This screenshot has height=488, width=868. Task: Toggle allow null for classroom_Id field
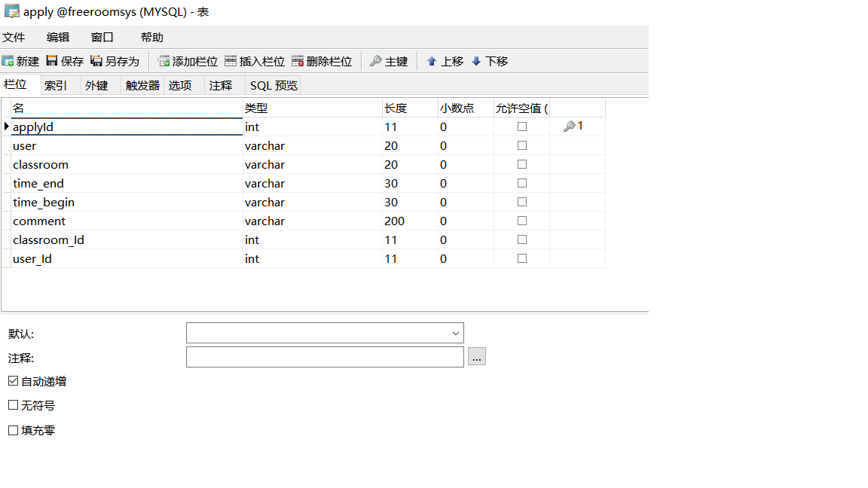pos(522,239)
